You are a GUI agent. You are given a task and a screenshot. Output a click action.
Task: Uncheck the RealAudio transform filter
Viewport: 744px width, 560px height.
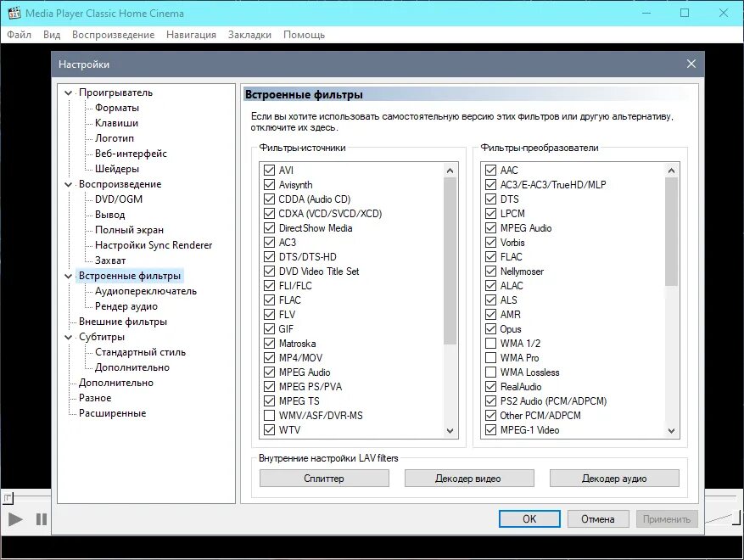pos(490,386)
